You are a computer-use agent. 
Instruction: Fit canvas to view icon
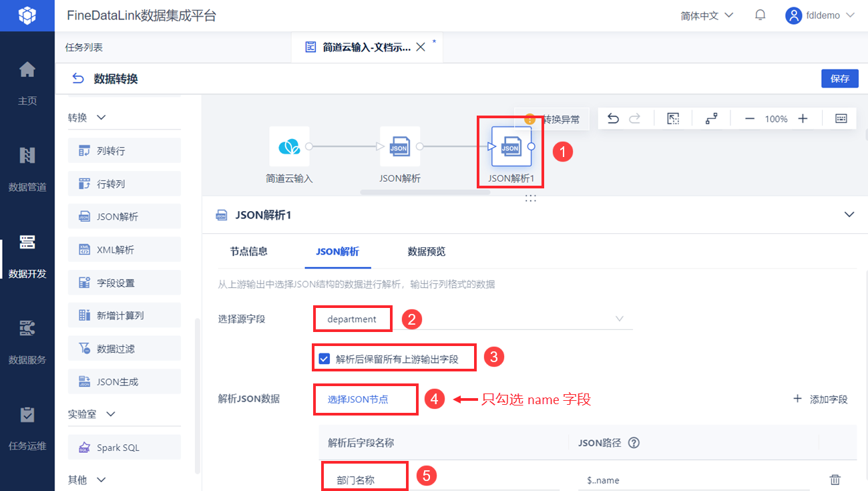pos(673,118)
